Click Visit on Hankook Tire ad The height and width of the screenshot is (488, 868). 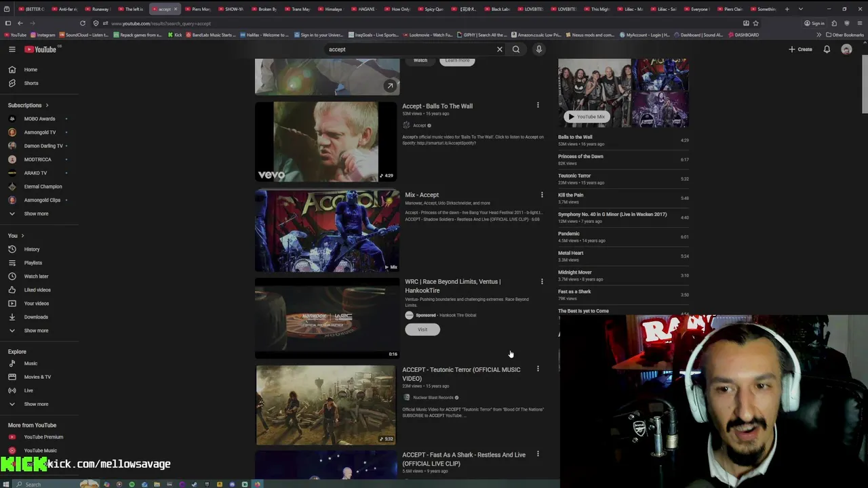click(x=422, y=329)
